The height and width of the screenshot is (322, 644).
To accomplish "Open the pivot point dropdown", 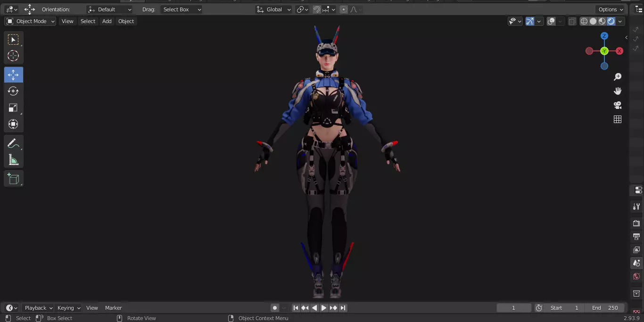I will 302,9.
